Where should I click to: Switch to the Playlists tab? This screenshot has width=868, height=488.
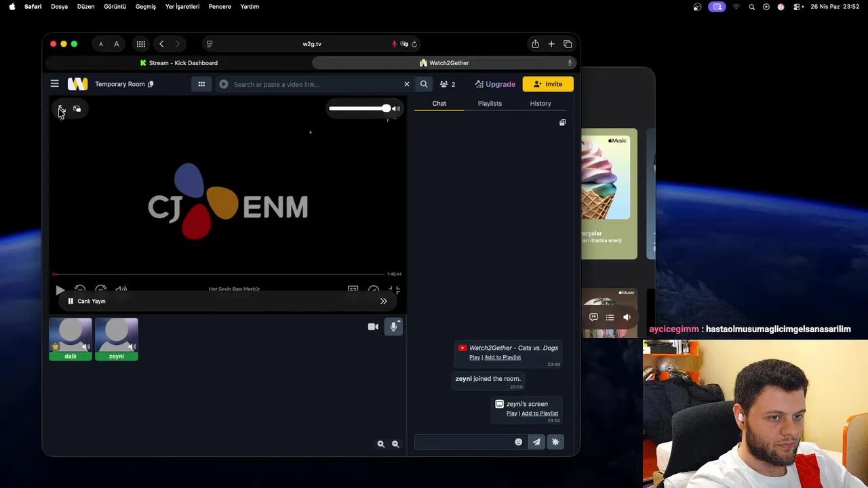[490, 104]
